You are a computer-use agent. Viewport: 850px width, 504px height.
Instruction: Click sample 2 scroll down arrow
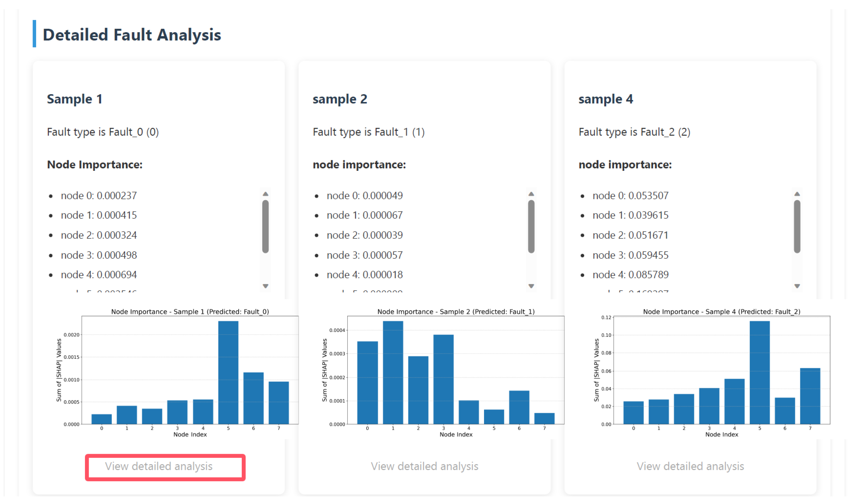coord(531,286)
